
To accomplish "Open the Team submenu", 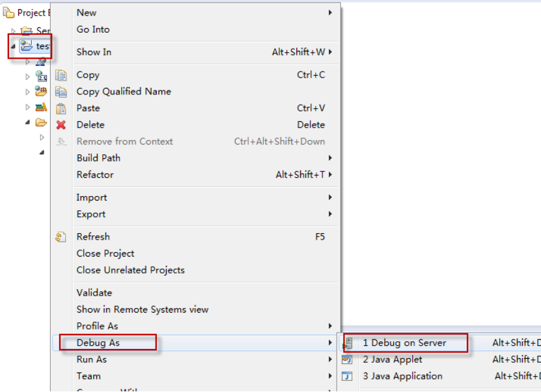I will tap(196, 376).
